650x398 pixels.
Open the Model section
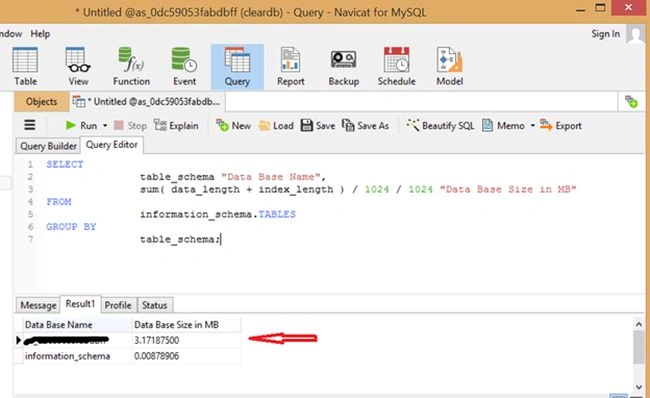coord(449,67)
